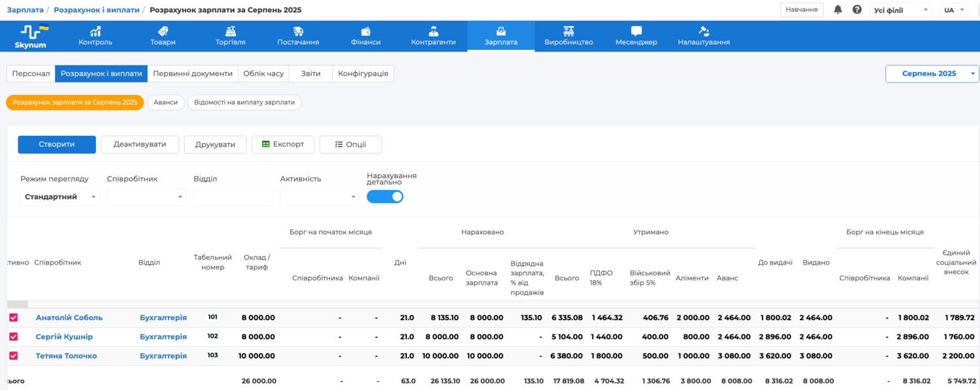Turn off the Нарахування детально toggle
The height and width of the screenshot is (390, 980).
[x=385, y=197]
